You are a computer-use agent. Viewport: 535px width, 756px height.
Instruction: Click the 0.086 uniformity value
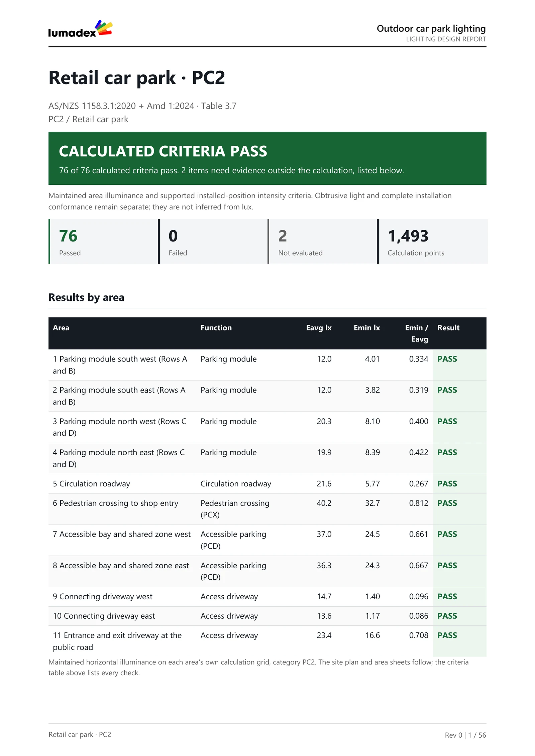419,616
